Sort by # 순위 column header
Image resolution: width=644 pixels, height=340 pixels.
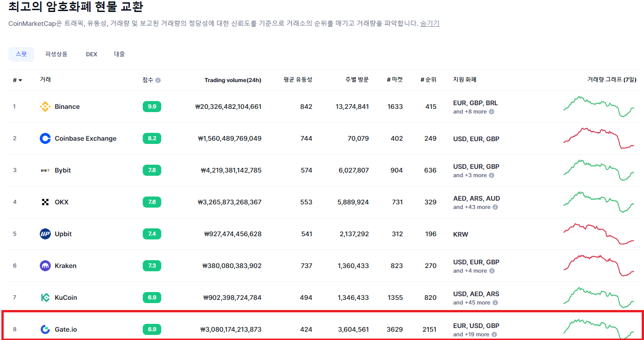[428, 80]
